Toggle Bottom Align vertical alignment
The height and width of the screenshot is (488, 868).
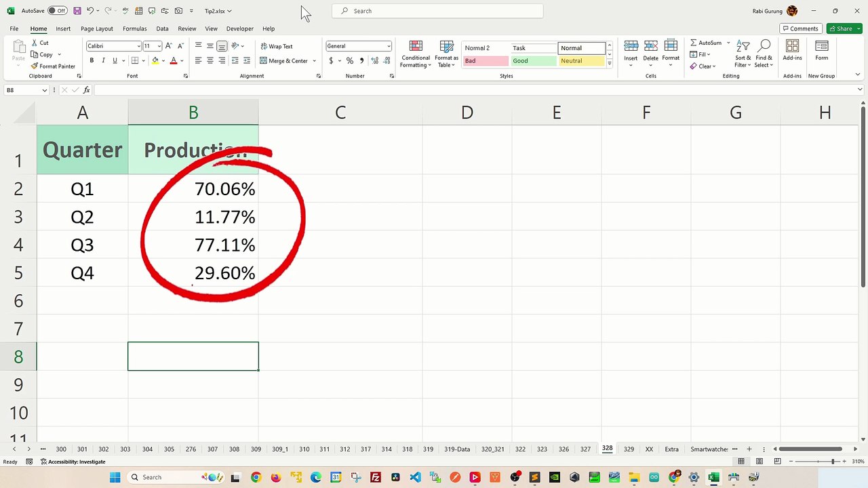(x=222, y=46)
